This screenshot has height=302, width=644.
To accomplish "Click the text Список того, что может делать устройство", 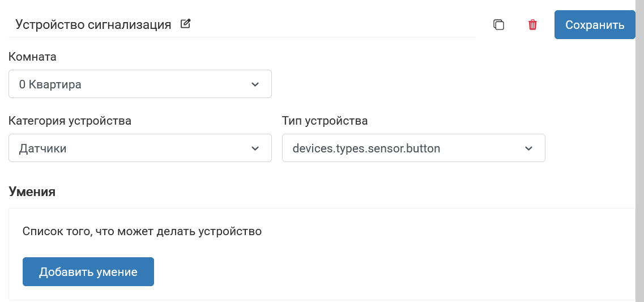I will point(142,231).
